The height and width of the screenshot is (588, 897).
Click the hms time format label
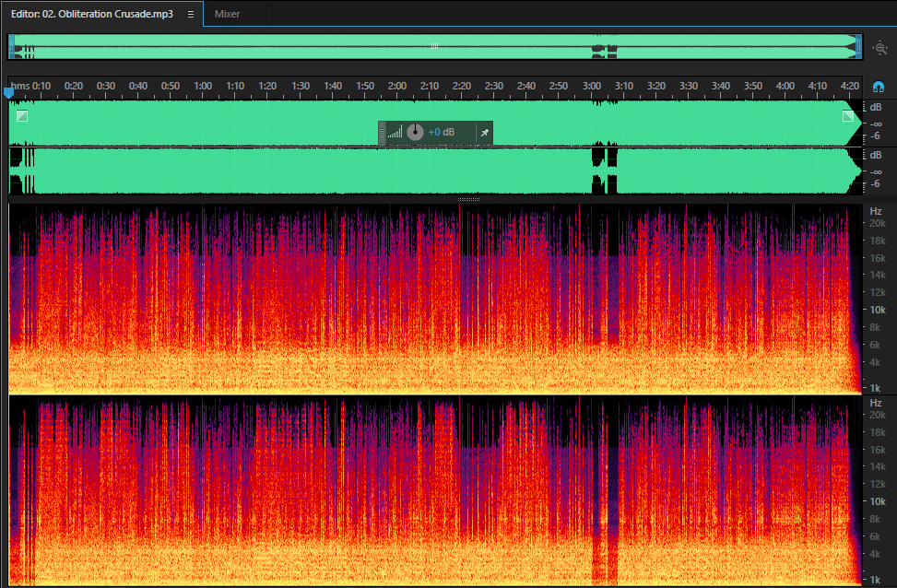[x=20, y=86]
